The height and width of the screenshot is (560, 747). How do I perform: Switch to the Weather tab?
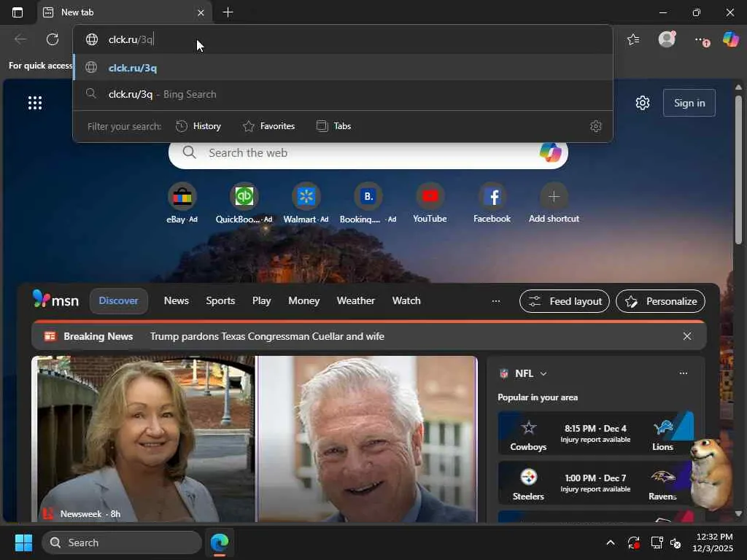pos(355,301)
